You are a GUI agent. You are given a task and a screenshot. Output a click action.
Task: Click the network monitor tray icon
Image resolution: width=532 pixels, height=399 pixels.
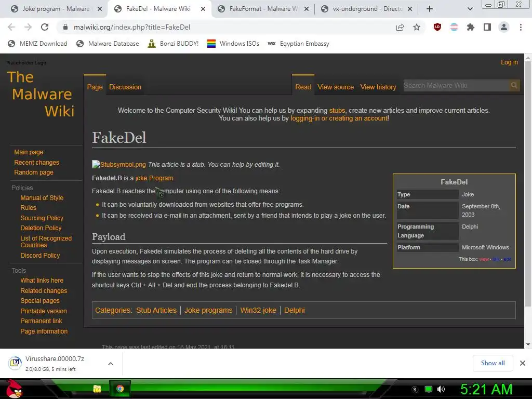429,389
